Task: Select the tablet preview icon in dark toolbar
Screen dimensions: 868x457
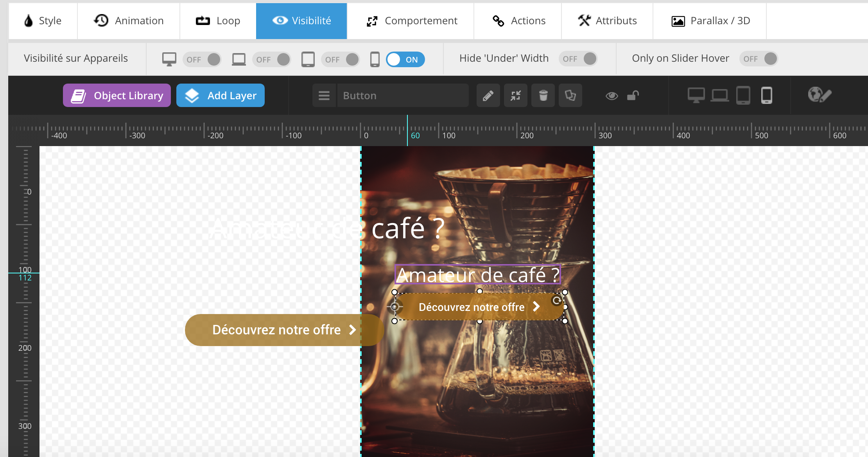Action: 743,95
